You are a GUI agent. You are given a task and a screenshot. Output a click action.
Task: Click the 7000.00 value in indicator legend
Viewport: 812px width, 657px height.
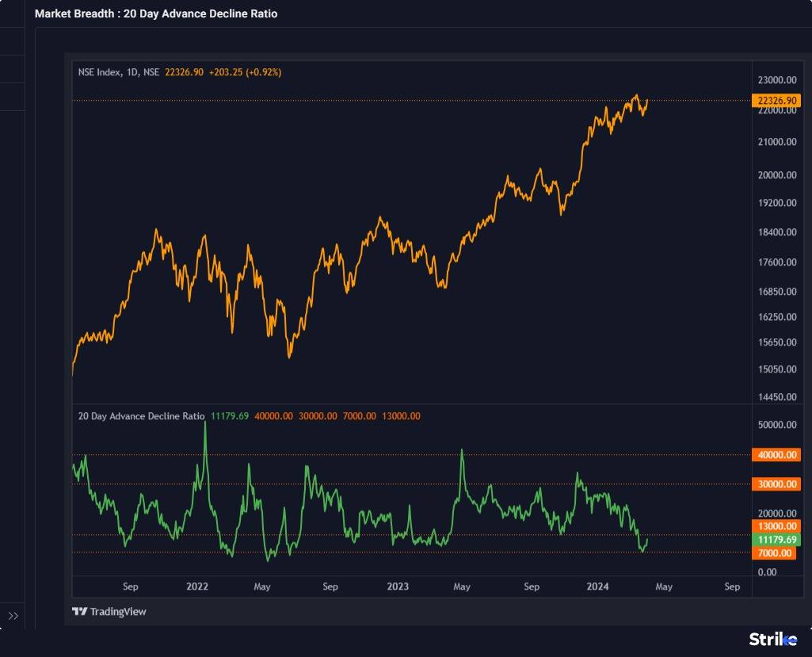coord(360,416)
